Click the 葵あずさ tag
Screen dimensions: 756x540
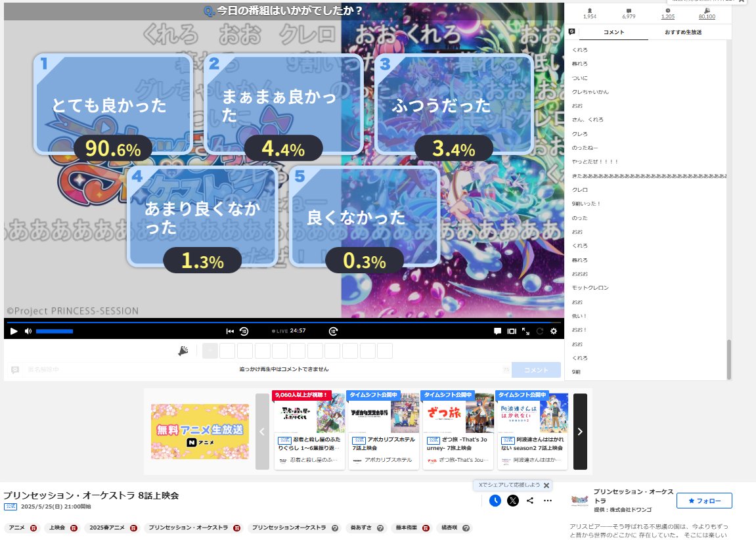(x=361, y=528)
